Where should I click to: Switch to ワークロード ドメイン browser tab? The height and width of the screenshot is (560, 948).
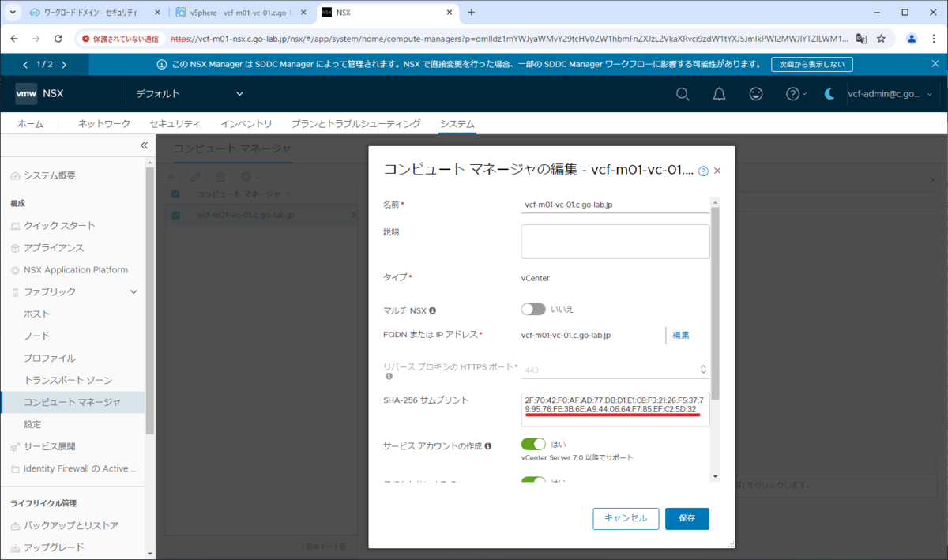(x=95, y=13)
